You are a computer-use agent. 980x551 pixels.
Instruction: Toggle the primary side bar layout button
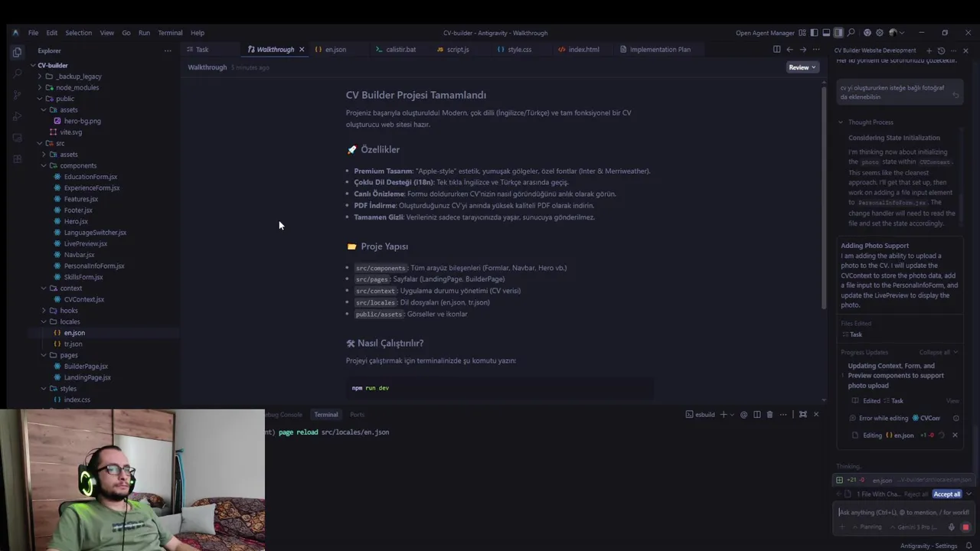(814, 33)
